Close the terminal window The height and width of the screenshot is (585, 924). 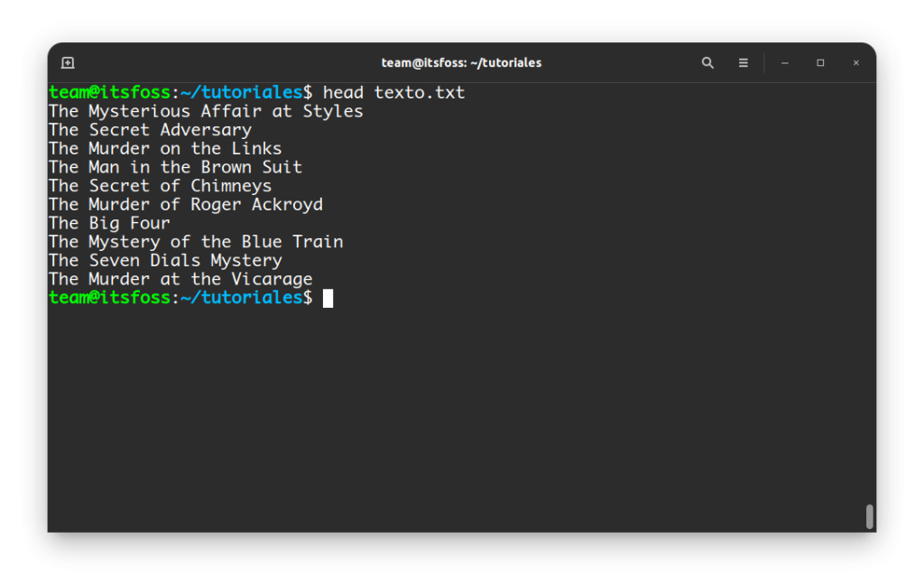[x=855, y=62]
